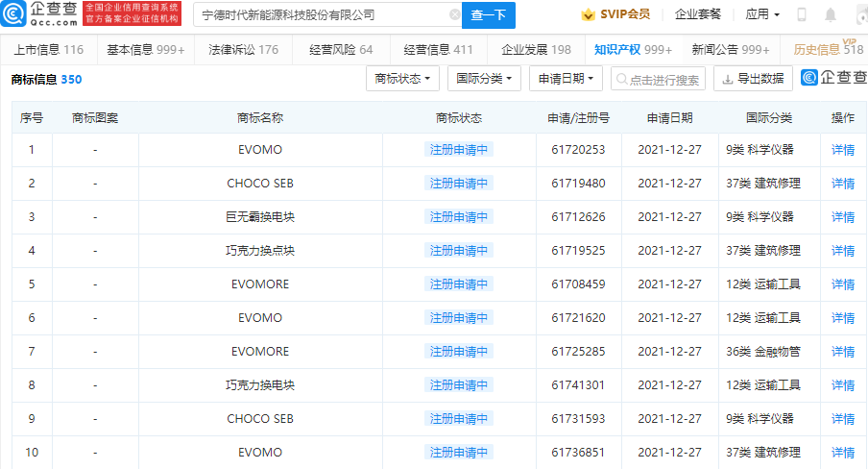Switch to 经营风险 64 tab

341,49
